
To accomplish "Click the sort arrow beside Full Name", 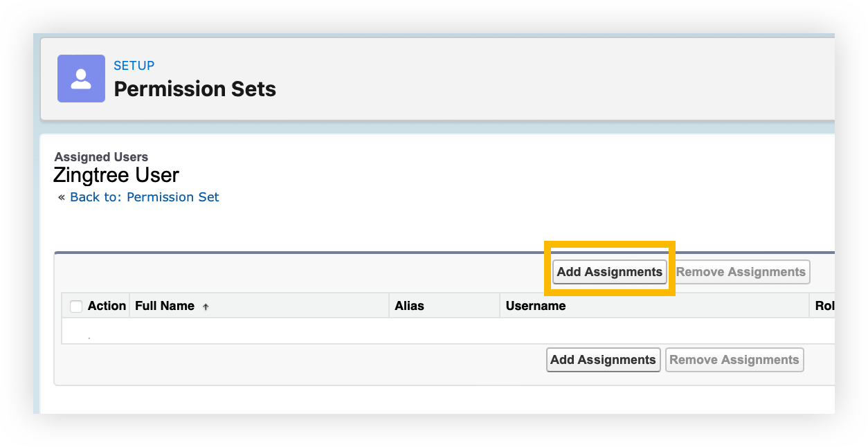I will pos(206,307).
